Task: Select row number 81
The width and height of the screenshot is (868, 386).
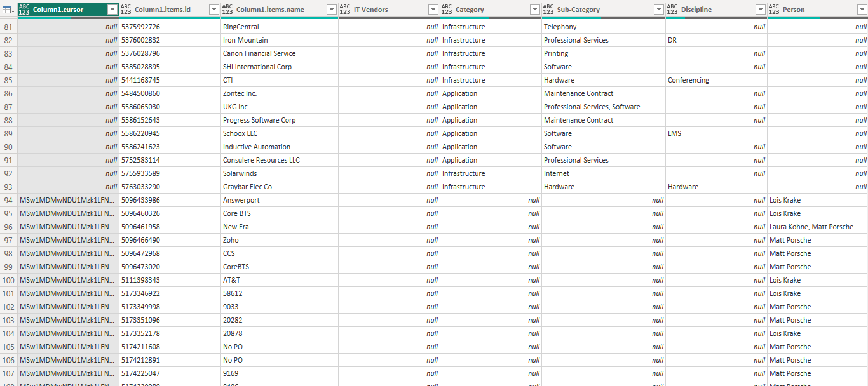Action: 8,27
